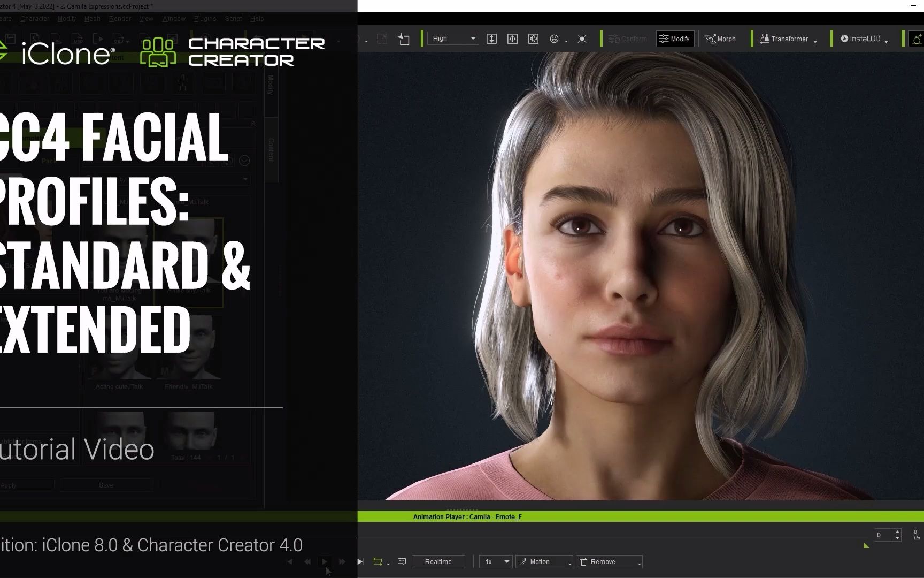Click the Play button in animation player
Viewport: 924px width, 578px height.
click(325, 561)
